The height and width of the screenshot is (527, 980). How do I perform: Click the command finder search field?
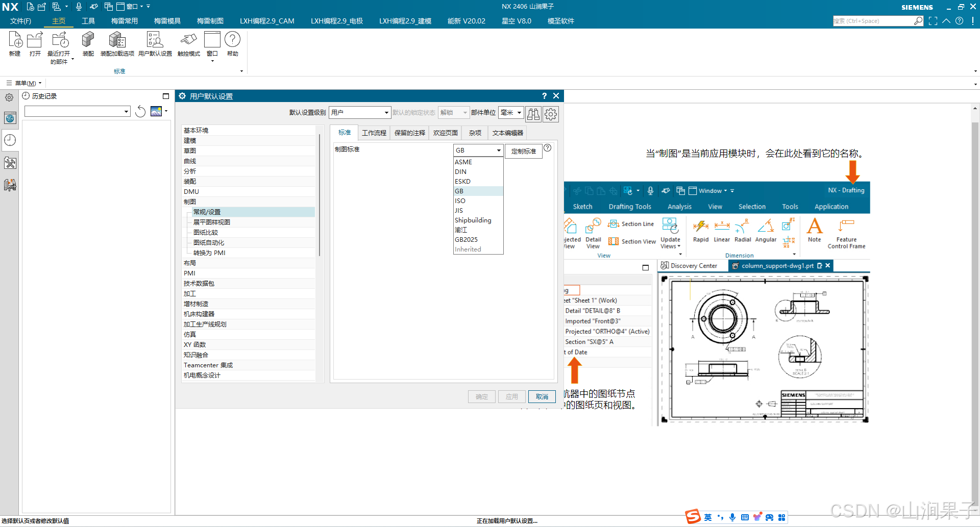[x=873, y=21]
